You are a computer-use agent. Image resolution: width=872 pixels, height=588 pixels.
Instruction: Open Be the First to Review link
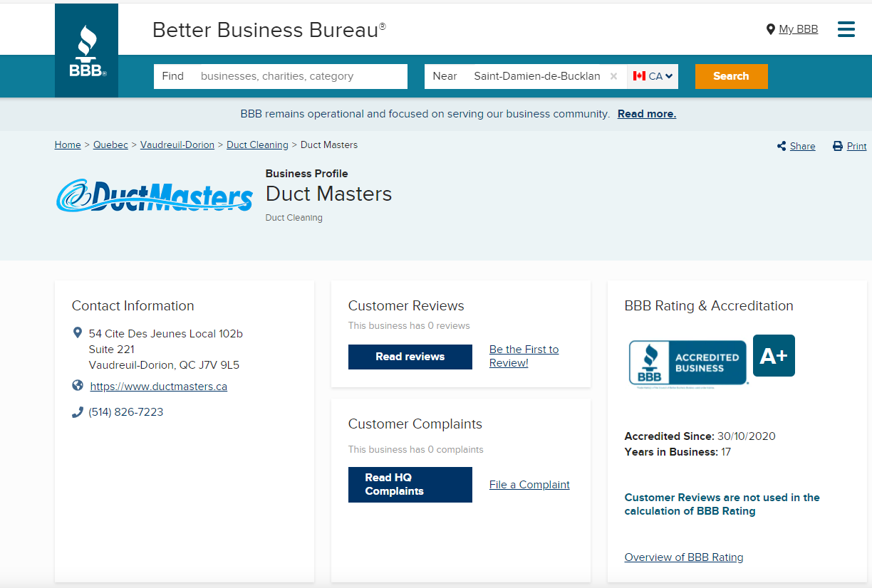coord(524,356)
